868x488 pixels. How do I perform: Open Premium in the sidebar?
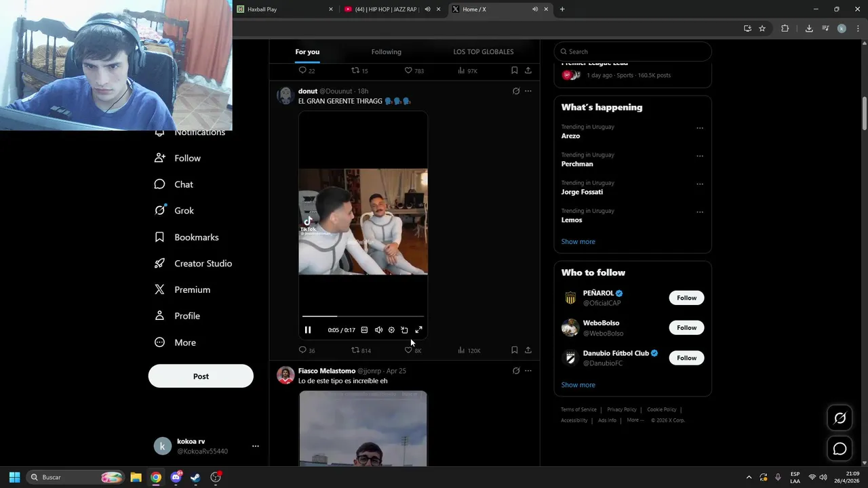click(182, 289)
